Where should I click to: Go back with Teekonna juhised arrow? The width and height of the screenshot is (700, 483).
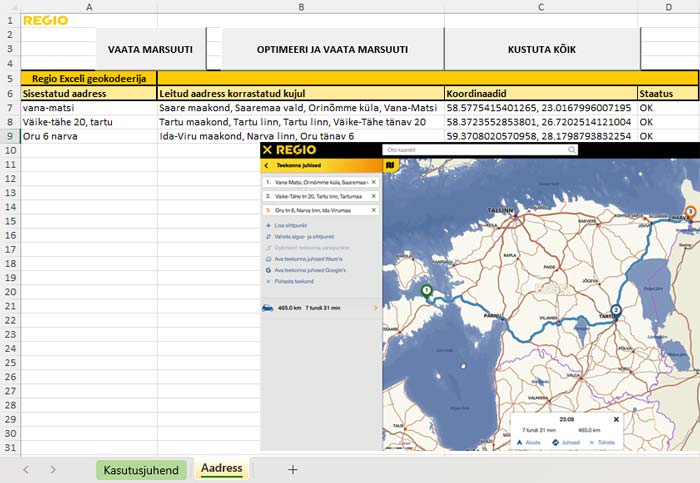[x=267, y=165]
